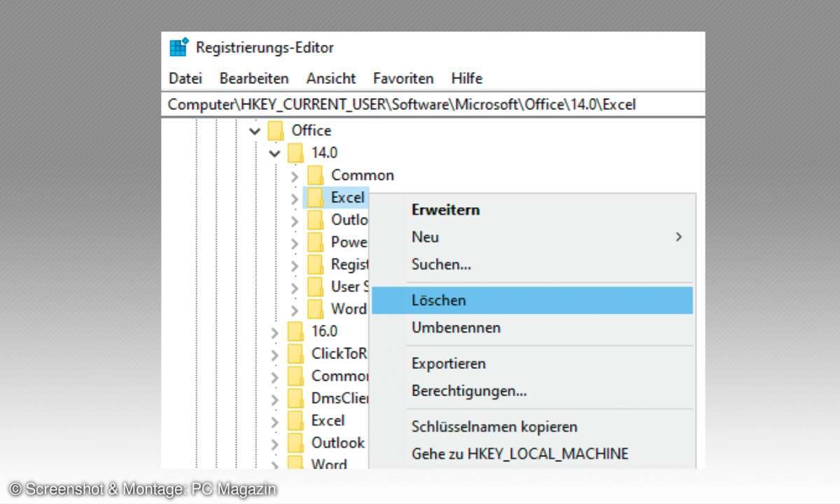Click the Outlook key folder icon
This screenshot has width=840, height=504.
pyautogui.click(x=295, y=443)
